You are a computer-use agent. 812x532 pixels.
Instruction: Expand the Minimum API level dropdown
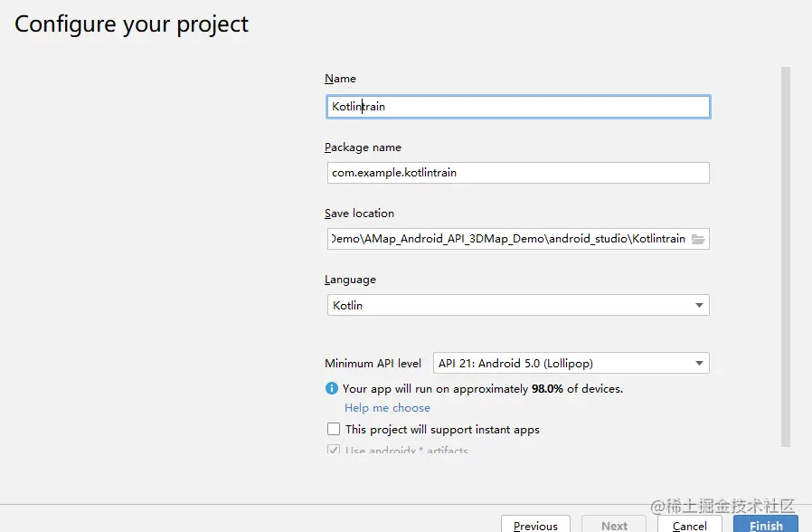pyautogui.click(x=570, y=364)
